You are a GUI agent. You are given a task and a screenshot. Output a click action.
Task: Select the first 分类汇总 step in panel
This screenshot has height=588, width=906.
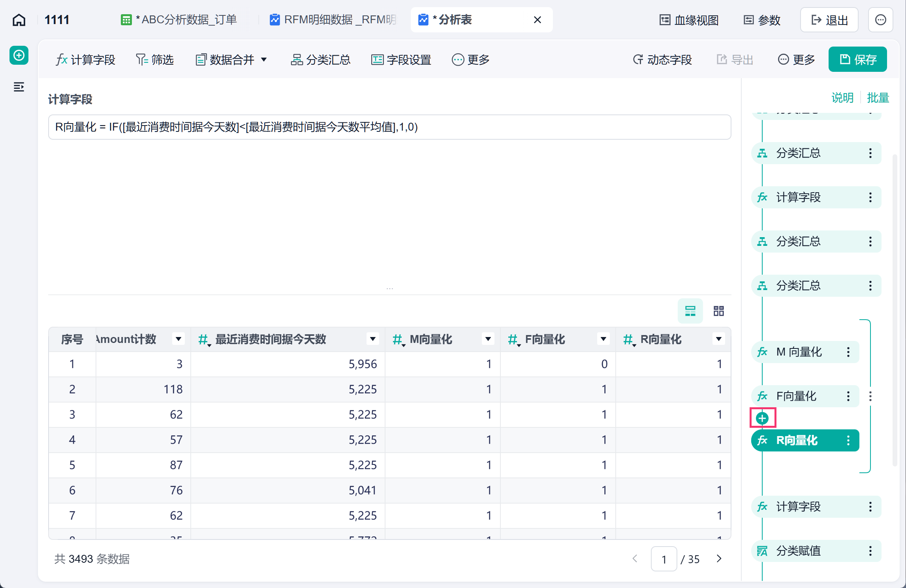point(816,153)
